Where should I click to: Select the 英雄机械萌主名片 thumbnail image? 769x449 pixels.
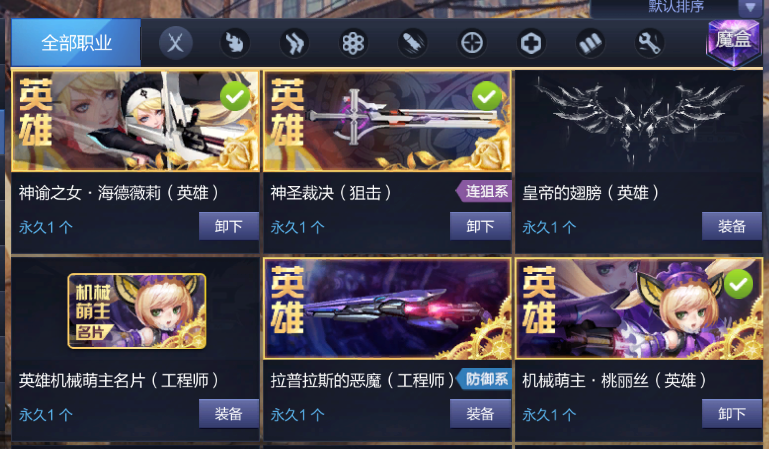[137, 311]
